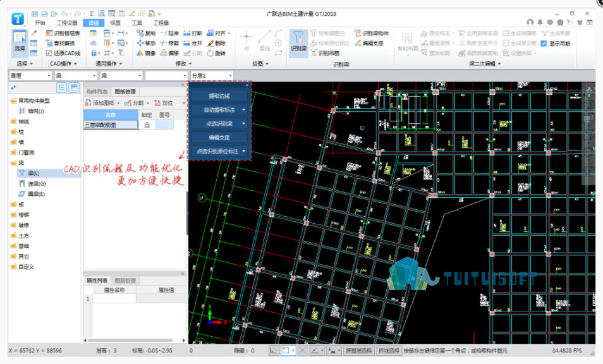Expand the 点选识别梁 dropdown arrow
Viewport: 603px width, 364px height.
244,124
